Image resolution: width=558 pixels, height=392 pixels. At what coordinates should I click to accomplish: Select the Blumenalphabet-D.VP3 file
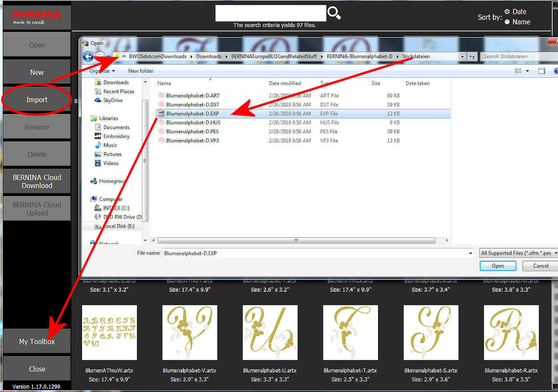(192, 141)
